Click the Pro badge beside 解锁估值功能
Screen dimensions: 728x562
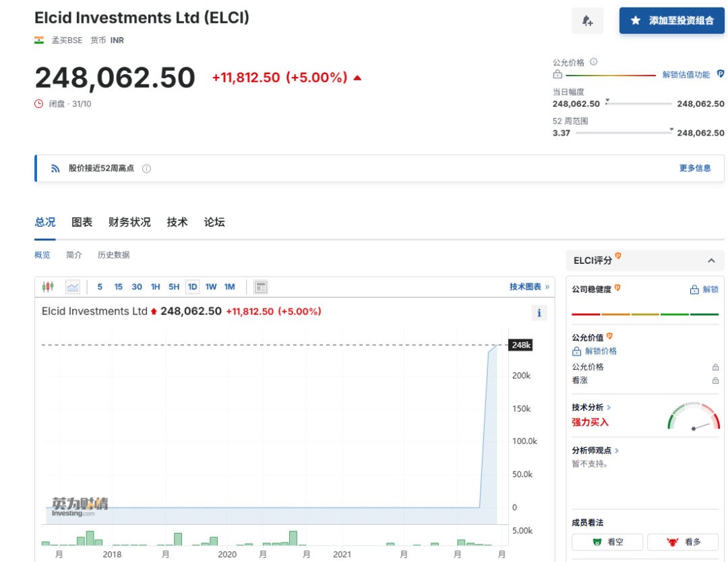[720, 74]
